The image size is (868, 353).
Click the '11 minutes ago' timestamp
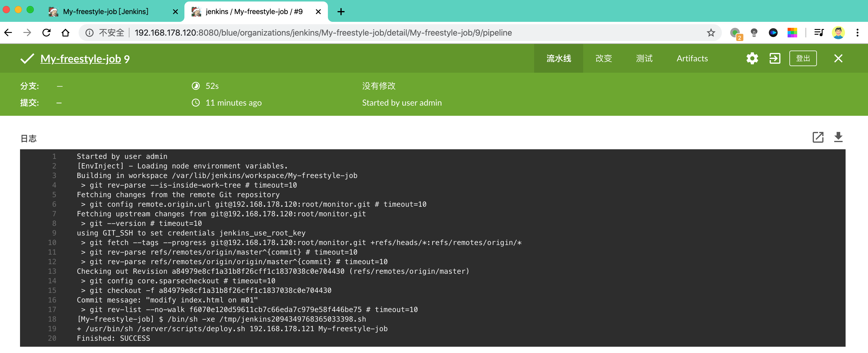pos(233,103)
